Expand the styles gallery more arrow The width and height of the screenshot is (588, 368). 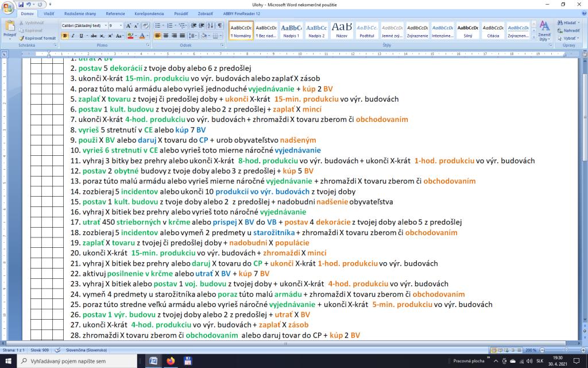tap(533, 37)
